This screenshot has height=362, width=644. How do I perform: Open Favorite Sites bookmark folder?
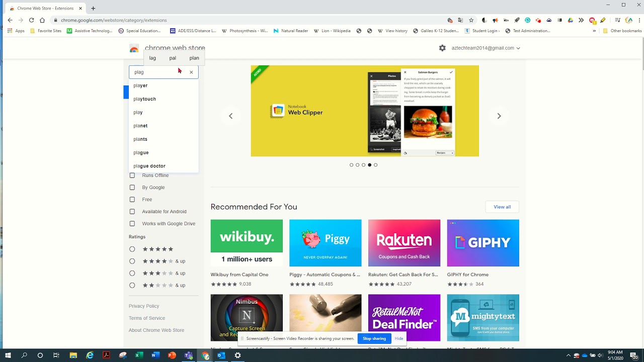coord(46,31)
